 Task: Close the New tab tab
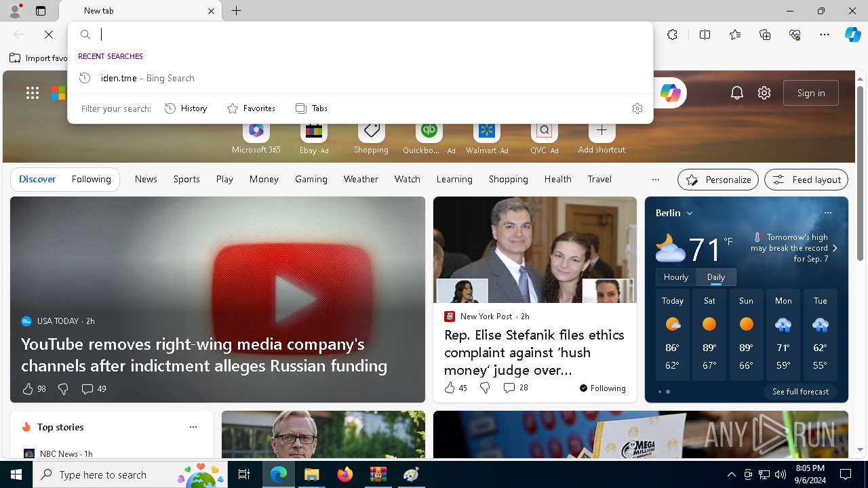tap(211, 11)
